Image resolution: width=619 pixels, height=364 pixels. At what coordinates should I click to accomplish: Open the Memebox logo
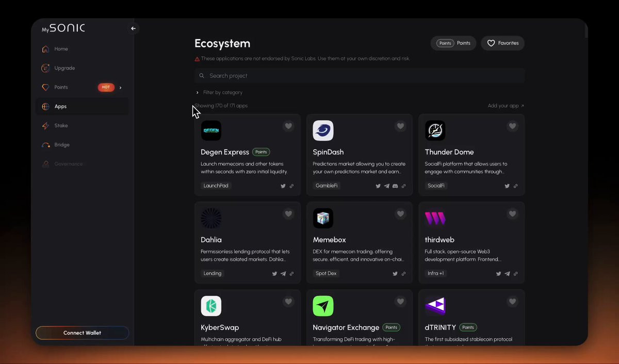pos(323,219)
